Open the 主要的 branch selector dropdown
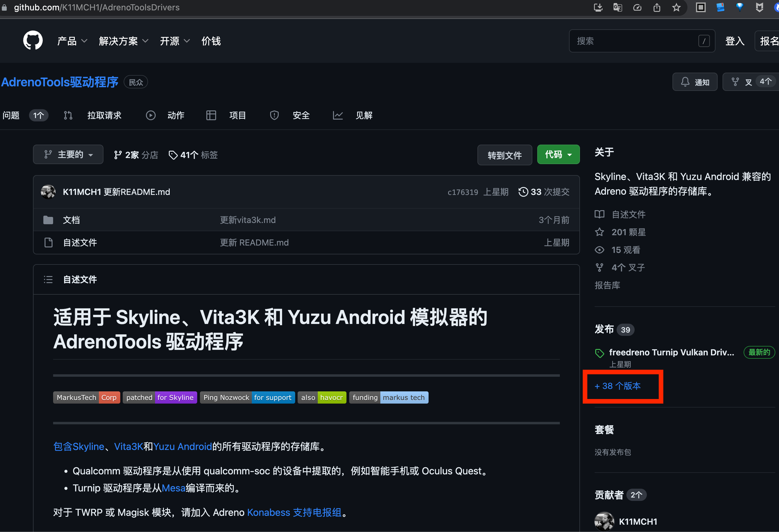 [x=68, y=154]
